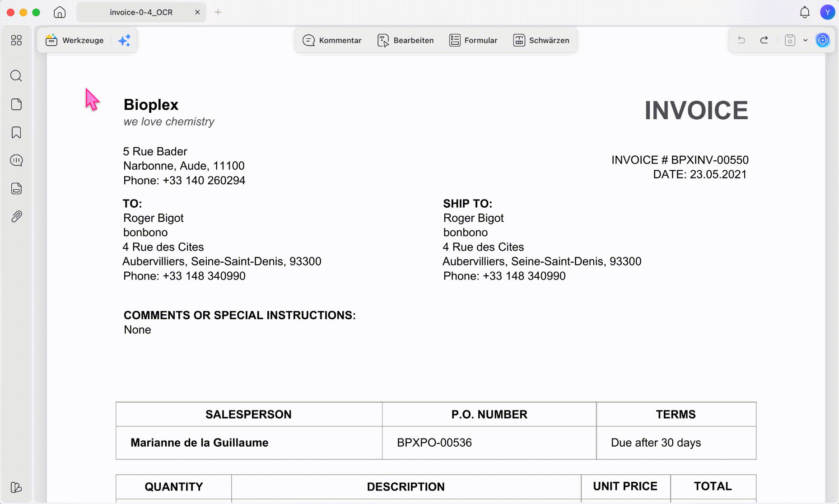839x504 pixels.
Task: Go to the Home icon
Action: coord(60,12)
